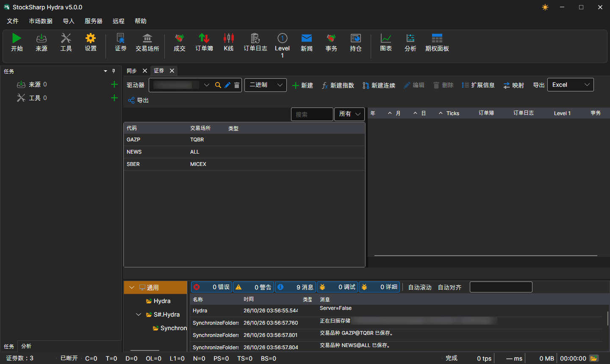Open Settings (设置) gear icon
610x364 pixels.
[90, 38]
